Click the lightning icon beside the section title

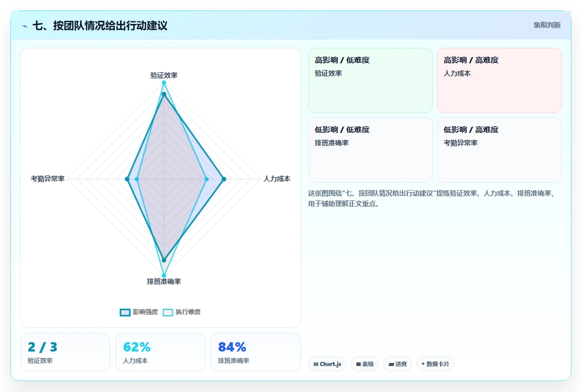pos(25,26)
